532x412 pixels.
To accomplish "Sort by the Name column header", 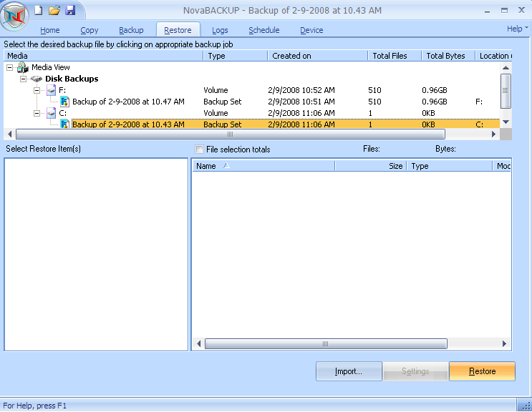I will pyautogui.click(x=263, y=166).
